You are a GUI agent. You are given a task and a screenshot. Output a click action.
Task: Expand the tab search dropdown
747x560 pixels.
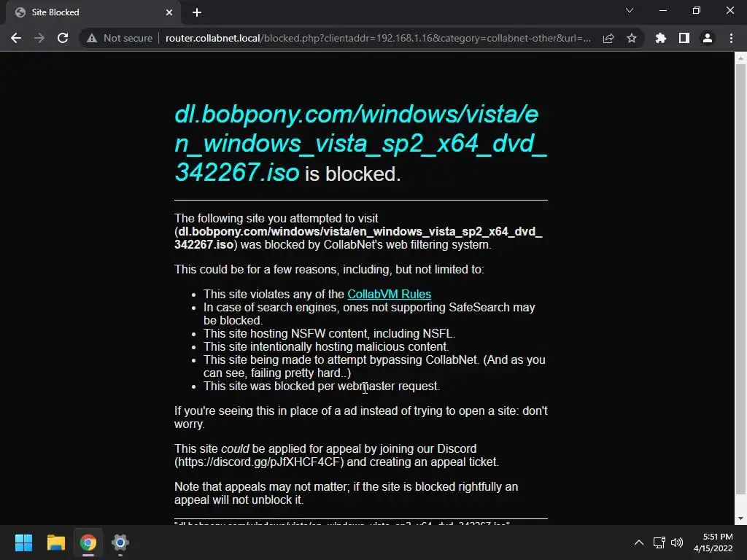[x=630, y=10]
